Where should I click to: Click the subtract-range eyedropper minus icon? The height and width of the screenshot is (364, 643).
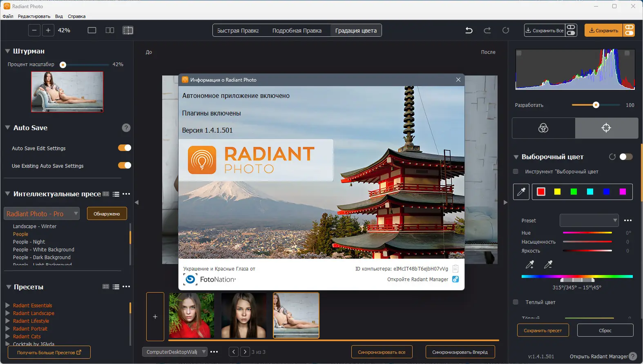tap(548, 264)
